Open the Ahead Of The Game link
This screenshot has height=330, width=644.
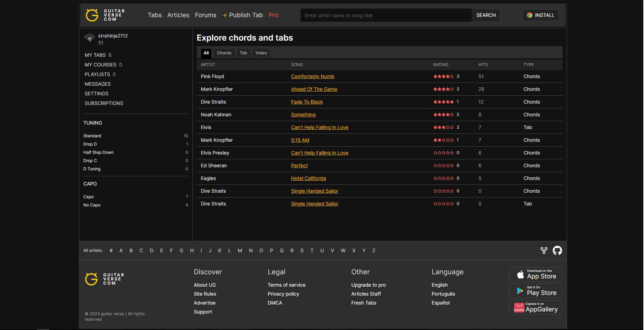314,89
